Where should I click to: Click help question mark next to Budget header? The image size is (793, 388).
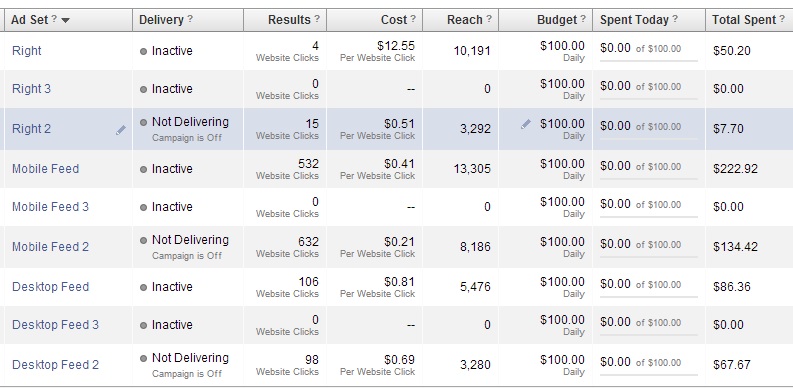point(583,19)
